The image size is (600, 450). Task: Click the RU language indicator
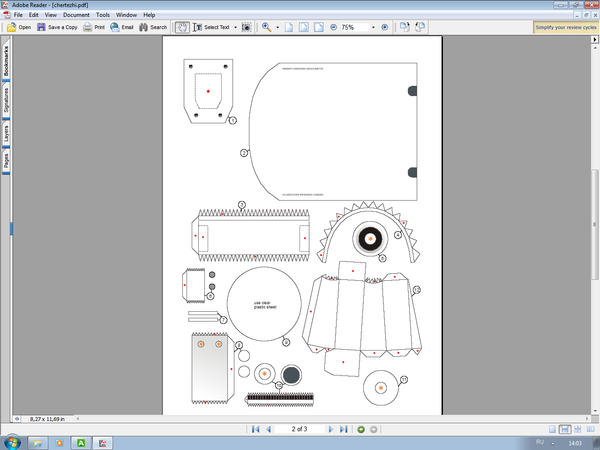point(540,442)
